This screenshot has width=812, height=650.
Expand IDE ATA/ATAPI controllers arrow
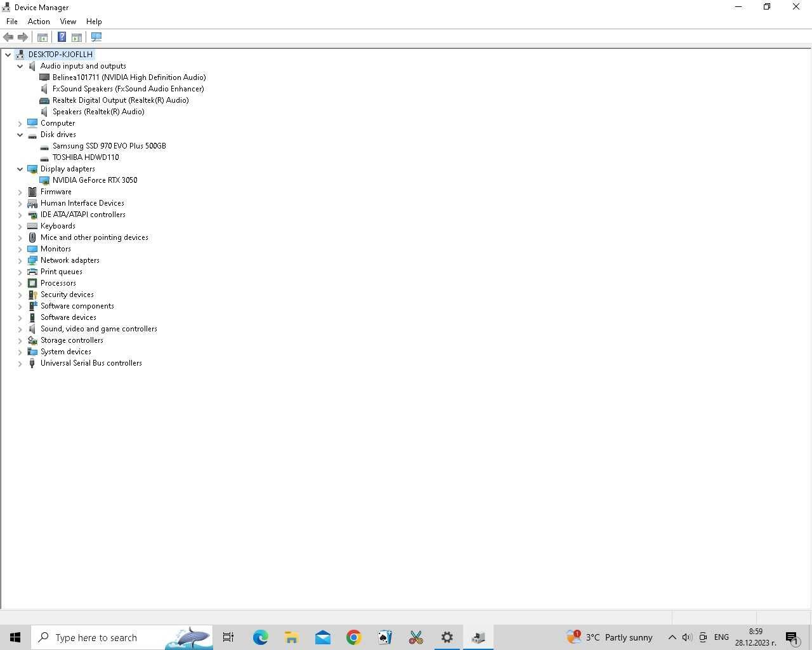pyautogui.click(x=20, y=215)
